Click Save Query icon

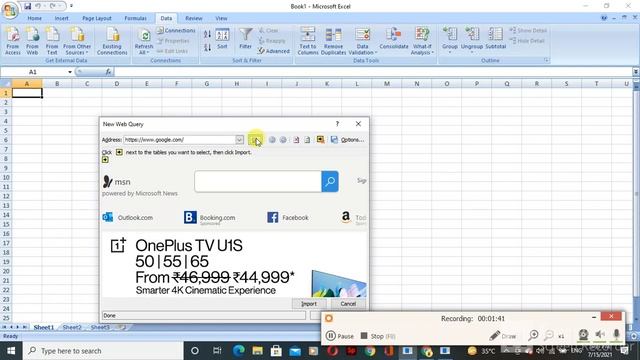coord(334,140)
